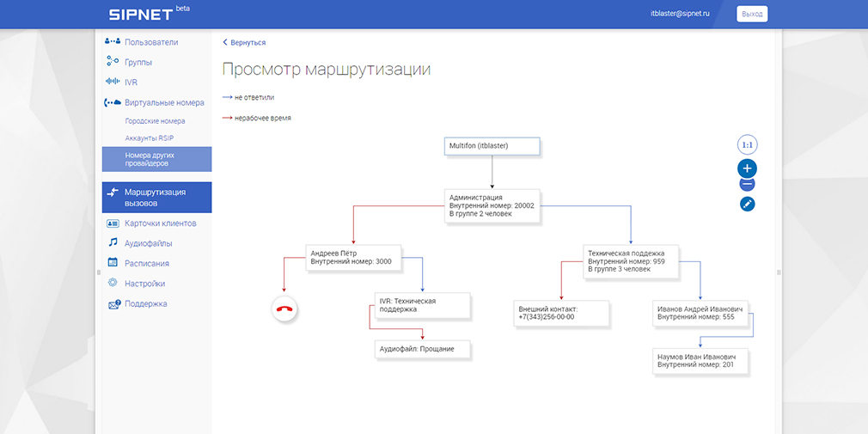
Task: Open Виртуальные номера section
Action: tap(164, 102)
